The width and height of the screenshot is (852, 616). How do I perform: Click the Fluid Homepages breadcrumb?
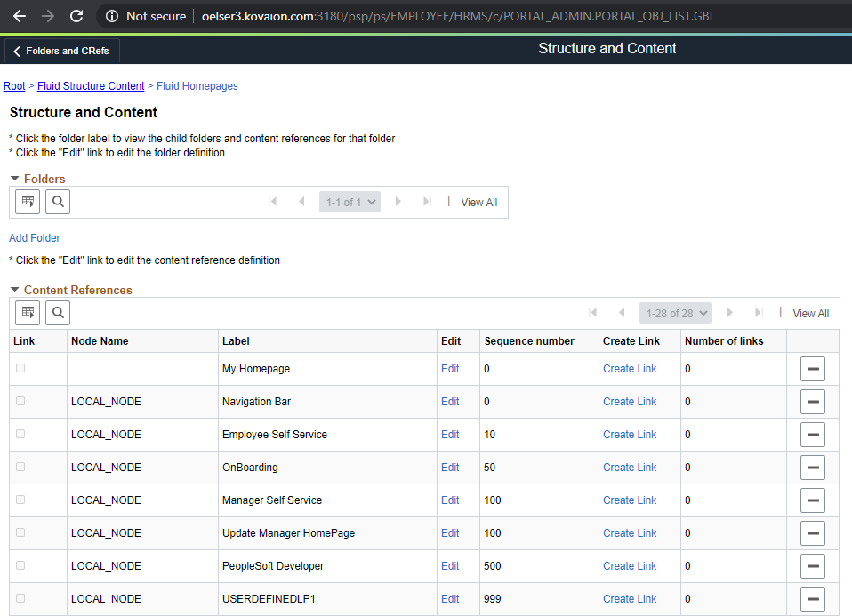point(197,86)
